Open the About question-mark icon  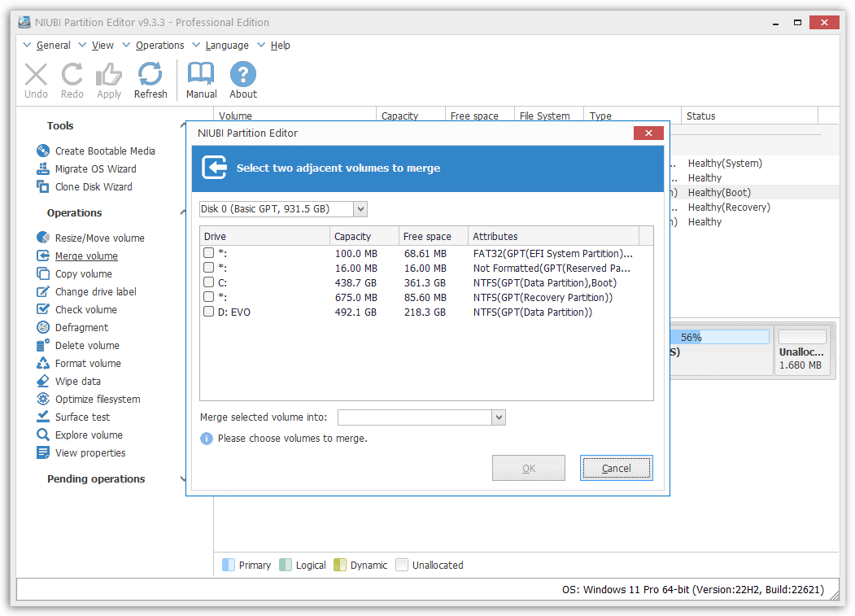243,74
